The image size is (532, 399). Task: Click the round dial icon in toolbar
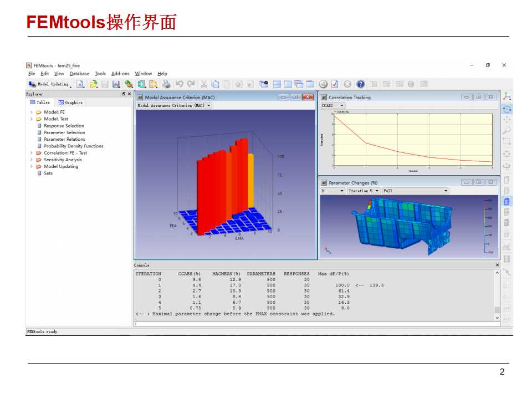(323, 84)
